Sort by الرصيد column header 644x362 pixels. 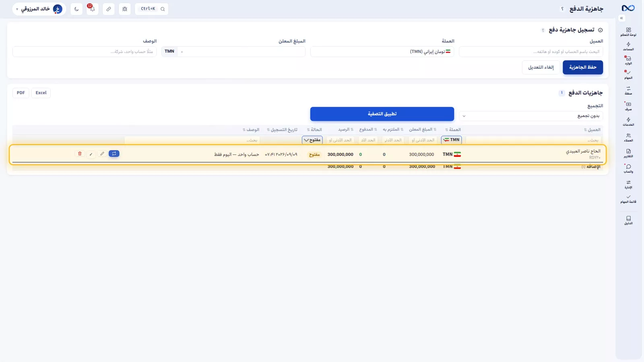coord(346,130)
